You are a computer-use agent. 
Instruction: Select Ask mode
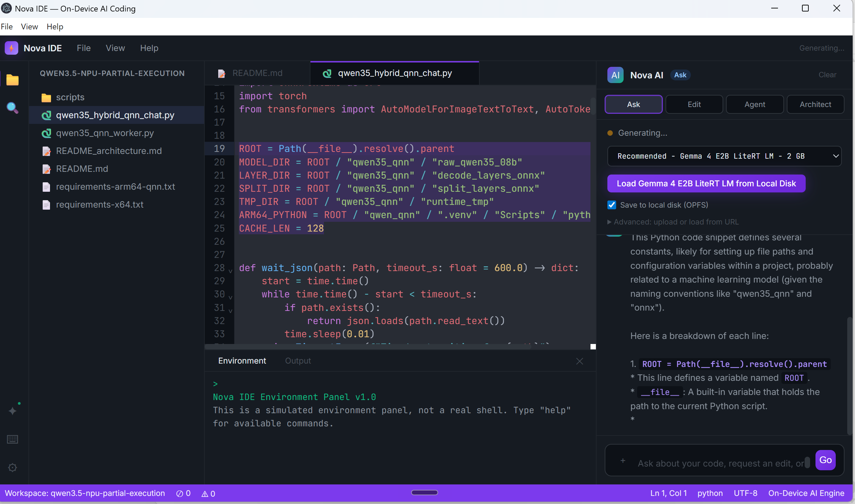point(633,104)
